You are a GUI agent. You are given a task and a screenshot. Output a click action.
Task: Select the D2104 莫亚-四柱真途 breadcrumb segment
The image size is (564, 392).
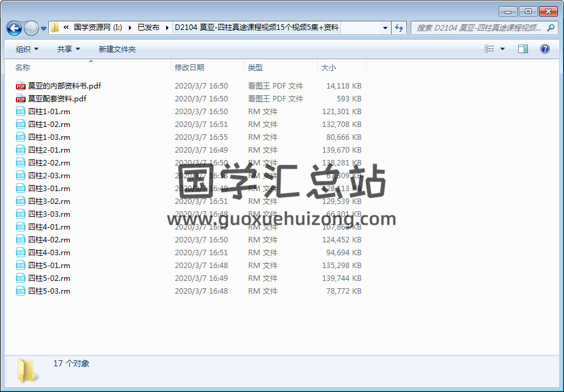pyautogui.click(x=257, y=27)
